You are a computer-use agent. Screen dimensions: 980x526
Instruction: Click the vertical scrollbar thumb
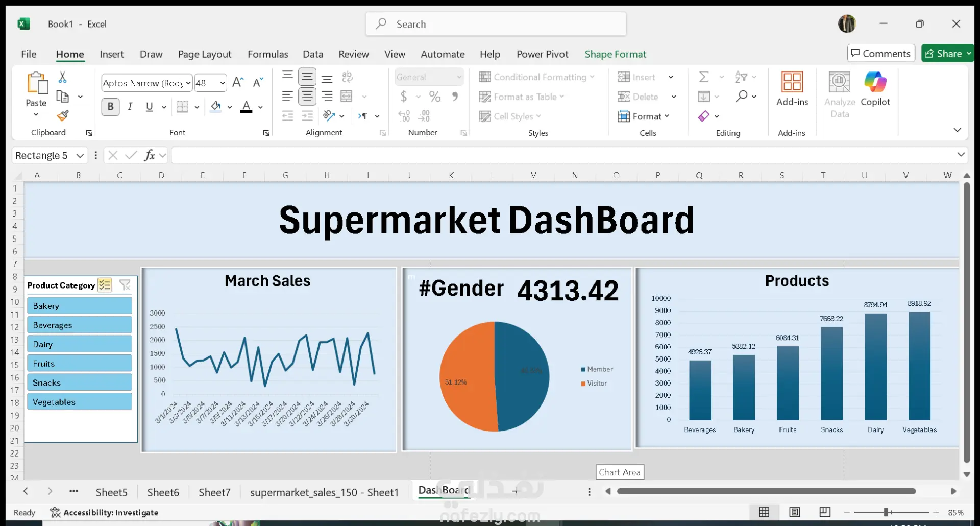(966, 323)
